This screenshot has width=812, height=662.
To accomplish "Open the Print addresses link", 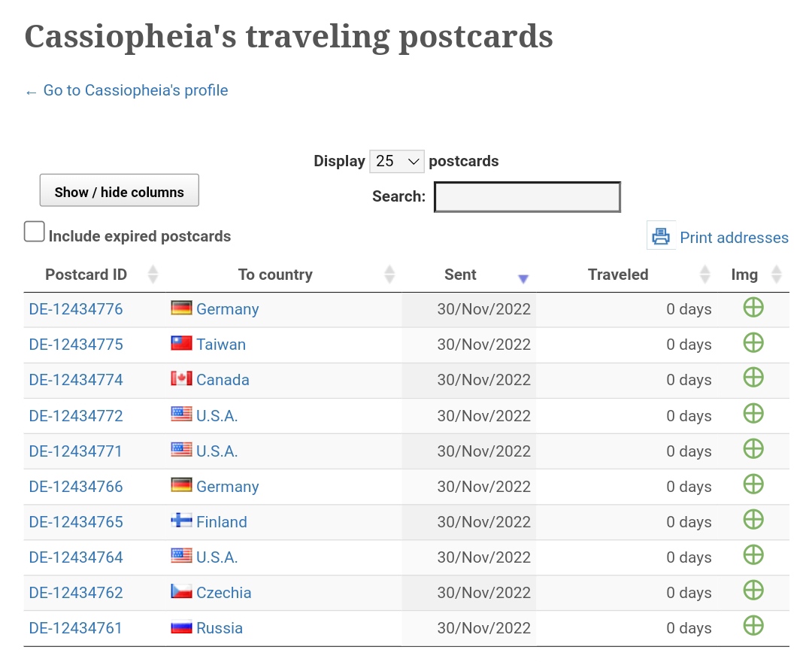I will coord(734,238).
